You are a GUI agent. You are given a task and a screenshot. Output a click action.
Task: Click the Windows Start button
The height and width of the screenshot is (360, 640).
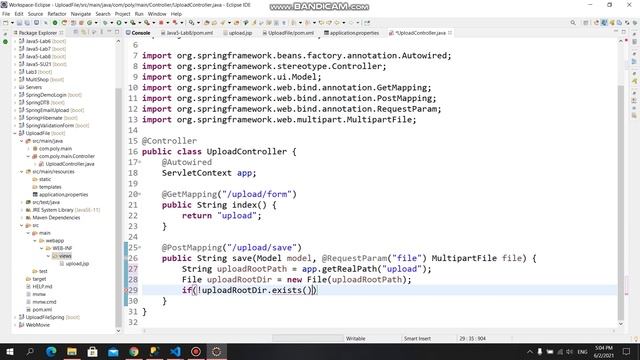coord(10,351)
